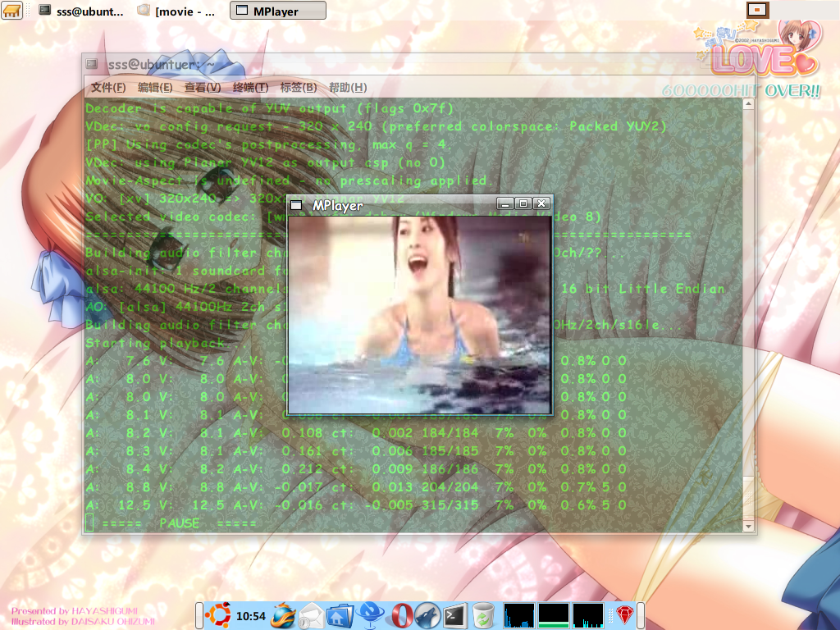The image size is (840, 630).
Task: Click the terminal scrollbar down arrow
Action: click(748, 527)
